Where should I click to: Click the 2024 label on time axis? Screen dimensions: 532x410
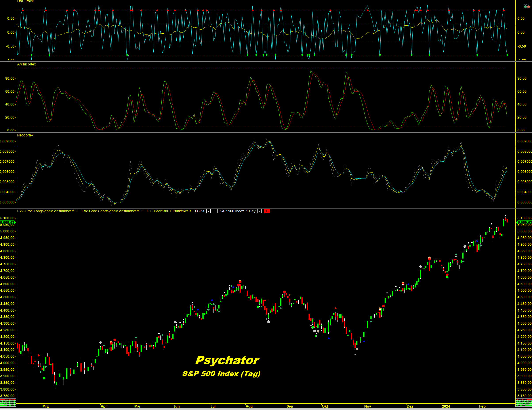446,406
